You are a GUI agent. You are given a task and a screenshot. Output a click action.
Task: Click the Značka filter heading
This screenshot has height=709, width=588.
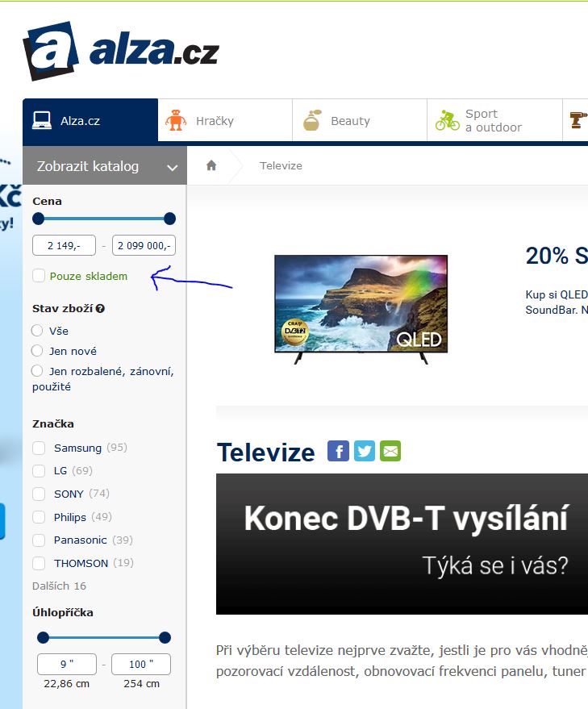(53, 423)
